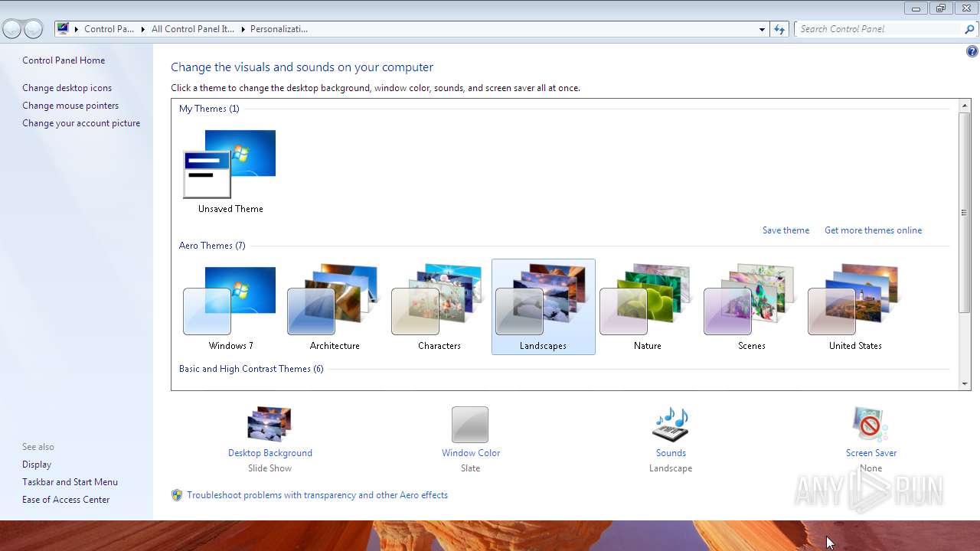Open Change mouse pointers
980x551 pixels.
(70, 106)
